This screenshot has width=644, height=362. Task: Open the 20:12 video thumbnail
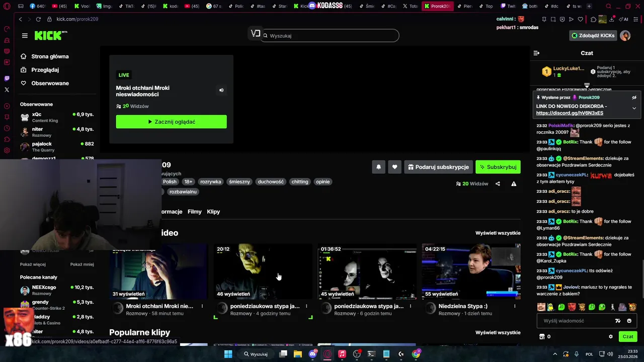tap(263, 271)
